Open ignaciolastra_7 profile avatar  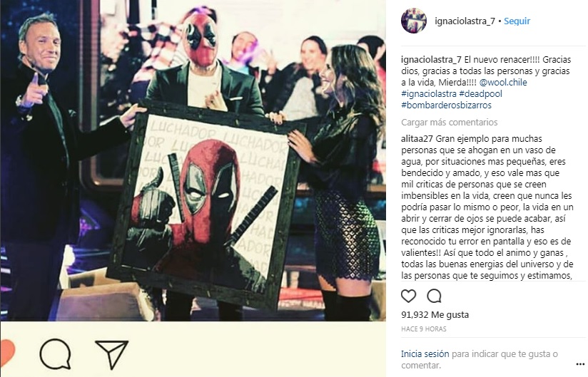click(414, 21)
